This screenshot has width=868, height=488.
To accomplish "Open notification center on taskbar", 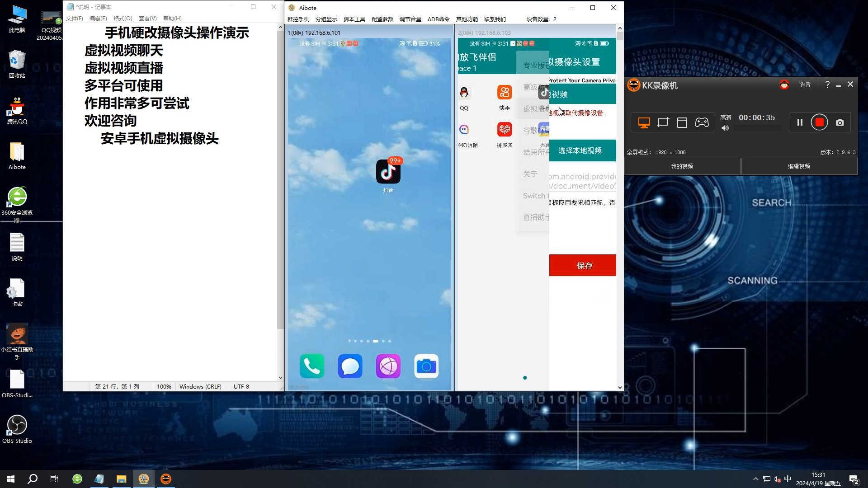I will [x=854, y=479].
